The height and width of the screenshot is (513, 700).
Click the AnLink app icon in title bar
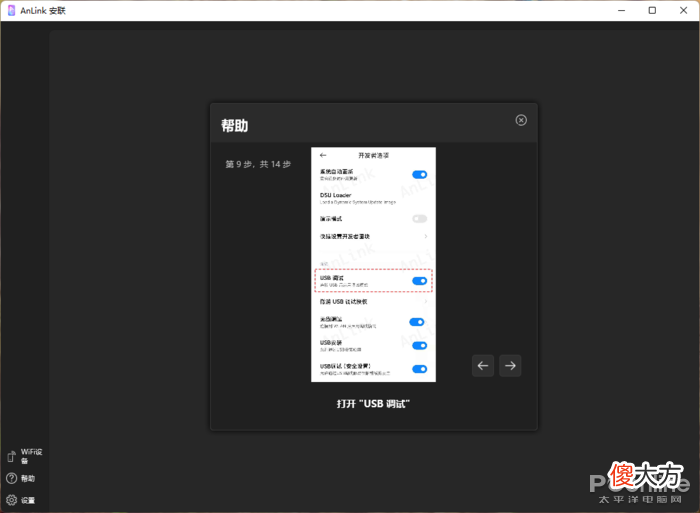[x=12, y=10]
